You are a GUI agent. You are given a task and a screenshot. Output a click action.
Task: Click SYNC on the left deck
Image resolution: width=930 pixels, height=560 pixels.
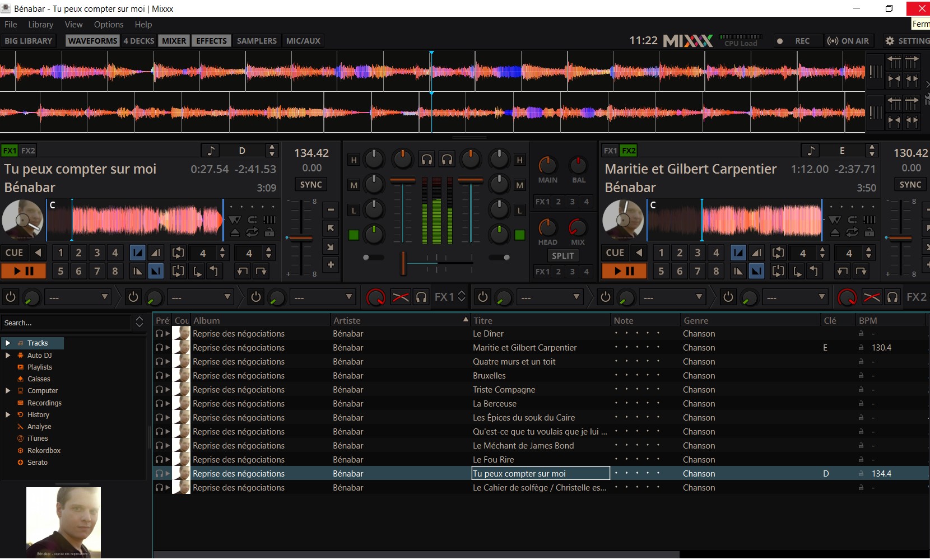pyautogui.click(x=311, y=185)
